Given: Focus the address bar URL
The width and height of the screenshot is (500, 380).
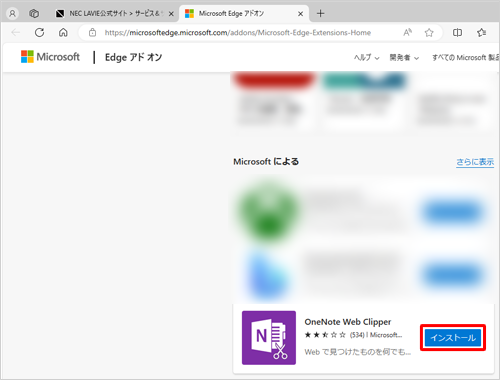Looking at the screenshot, I should pos(238,33).
